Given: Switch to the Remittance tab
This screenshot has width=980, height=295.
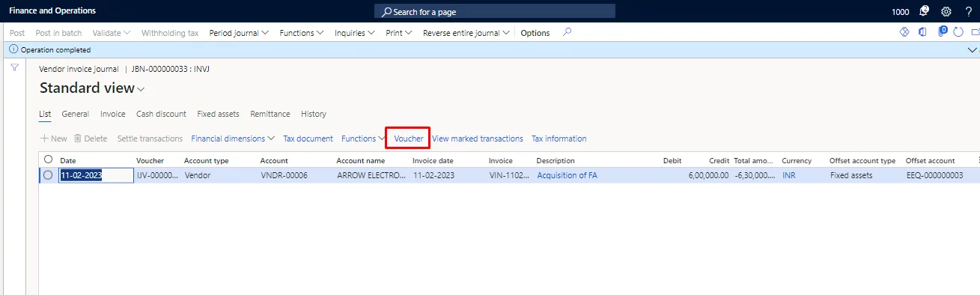Looking at the screenshot, I should coord(270,114).
